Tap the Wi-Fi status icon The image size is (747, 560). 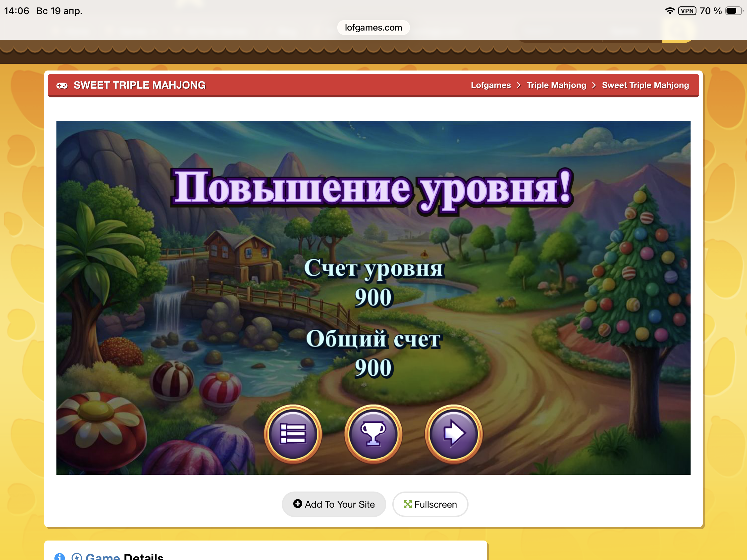(670, 11)
